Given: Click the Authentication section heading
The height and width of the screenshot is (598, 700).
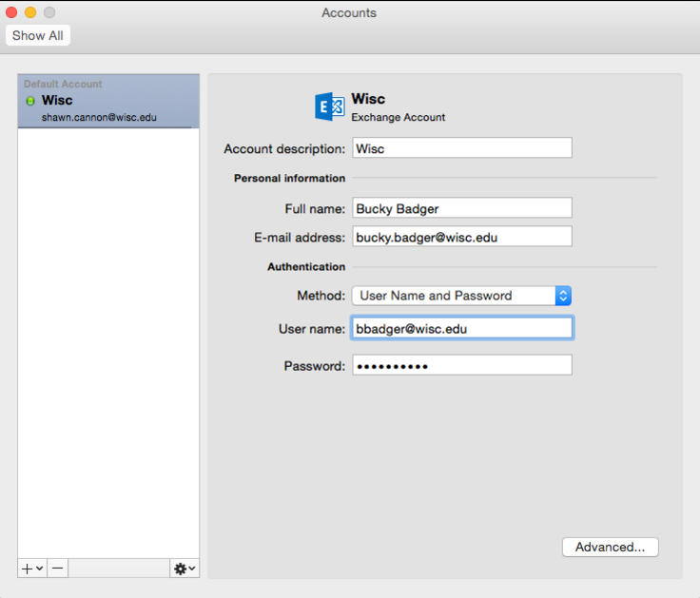Looking at the screenshot, I should click(305, 267).
